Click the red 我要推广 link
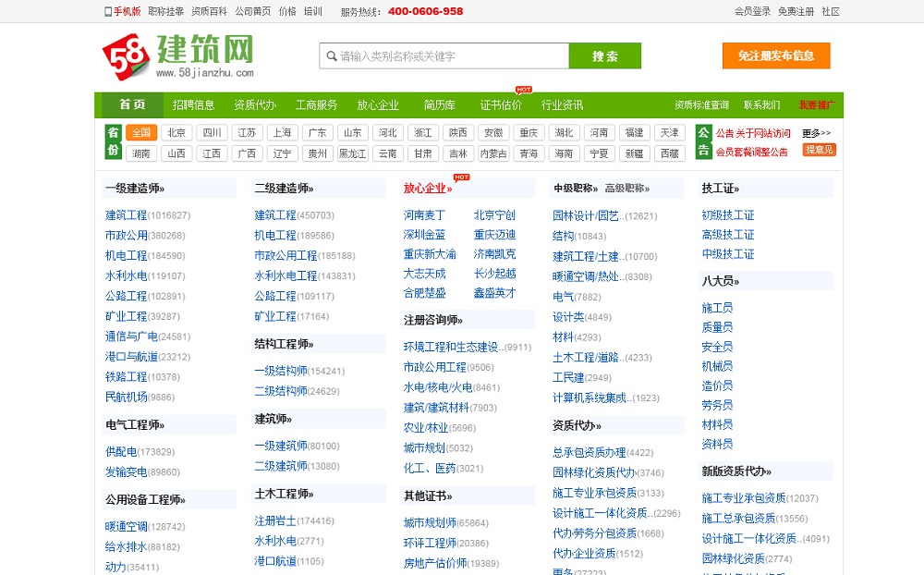The height and width of the screenshot is (575, 924). [817, 105]
